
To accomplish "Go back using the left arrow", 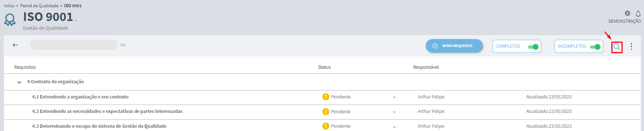I will point(15,45).
